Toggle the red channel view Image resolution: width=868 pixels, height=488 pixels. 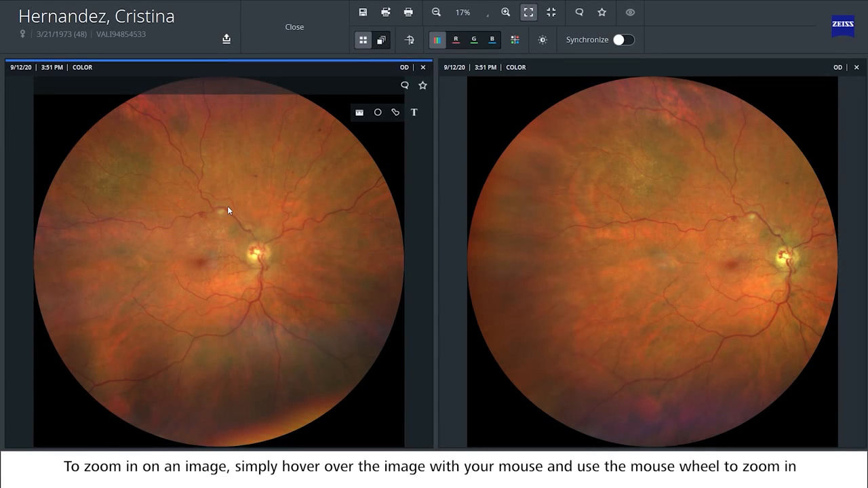point(456,40)
